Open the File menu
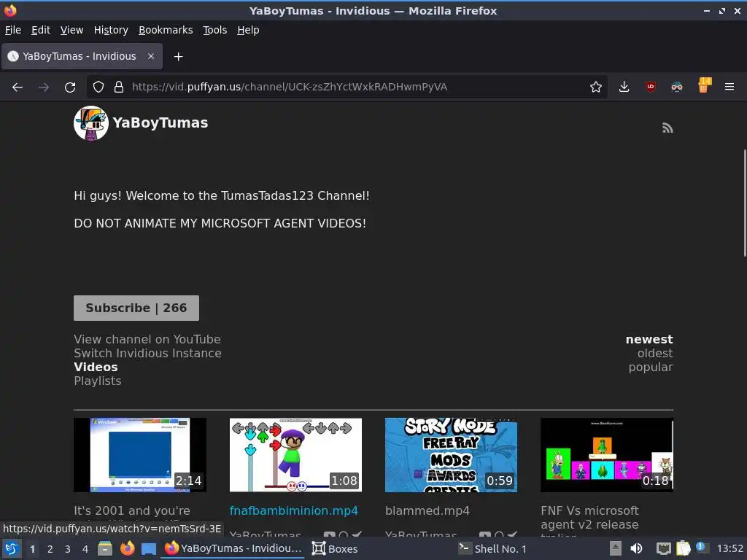The height and width of the screenshot is (560, 747). 13,30
